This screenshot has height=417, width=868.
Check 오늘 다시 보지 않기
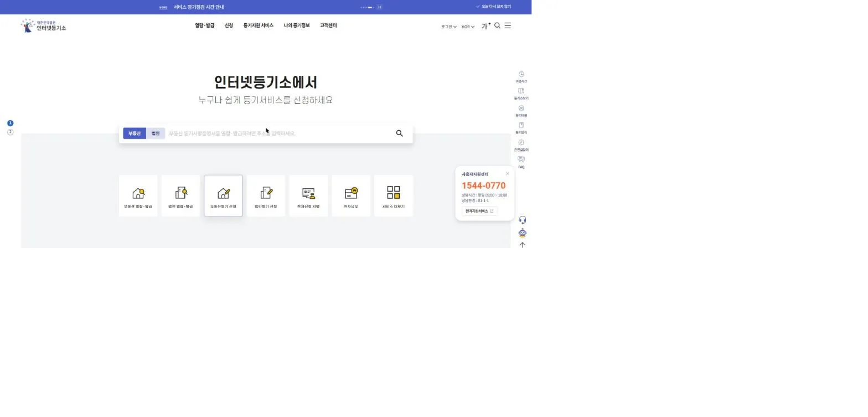[493, 7]
